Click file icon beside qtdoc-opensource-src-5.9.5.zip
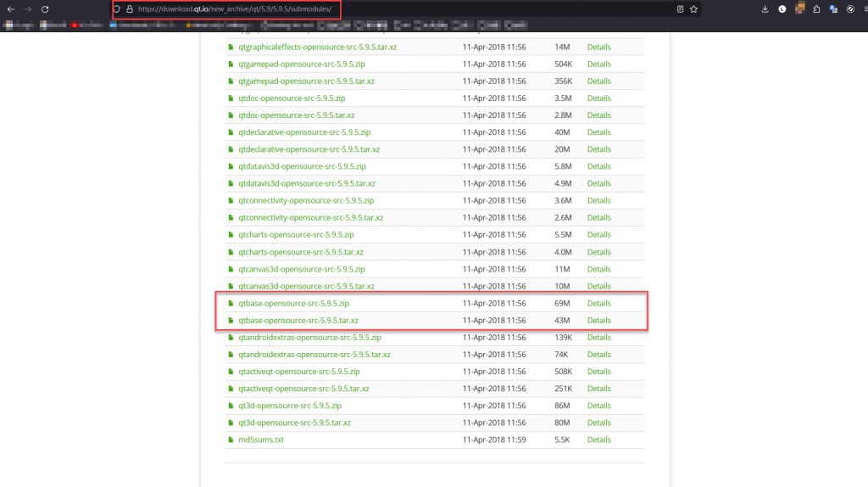868x487 pixels. 231,98
